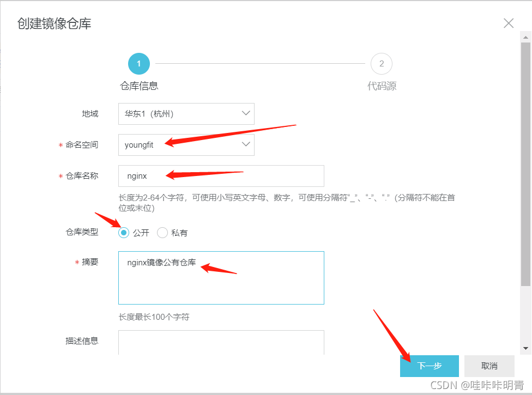
Task: Click the scrollbar up arrow
Action: [527, 38]
